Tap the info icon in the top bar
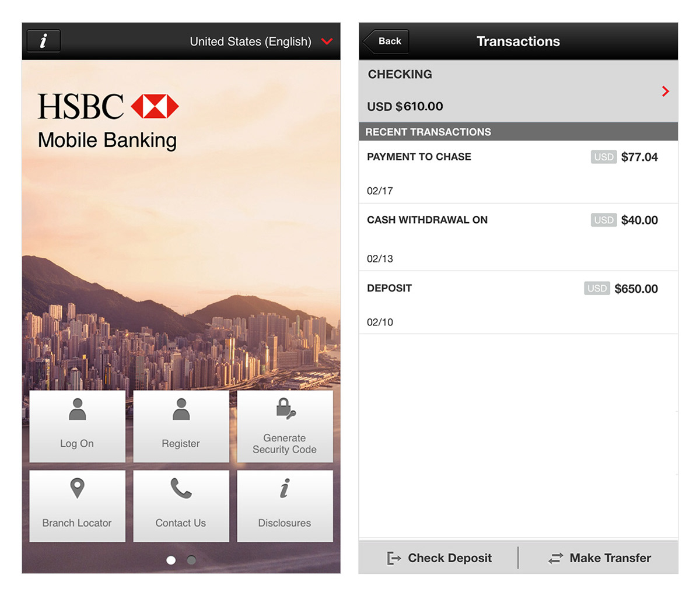Image resolution: width=700 pixels, height=596 pixels. click(x=43, y=41)
